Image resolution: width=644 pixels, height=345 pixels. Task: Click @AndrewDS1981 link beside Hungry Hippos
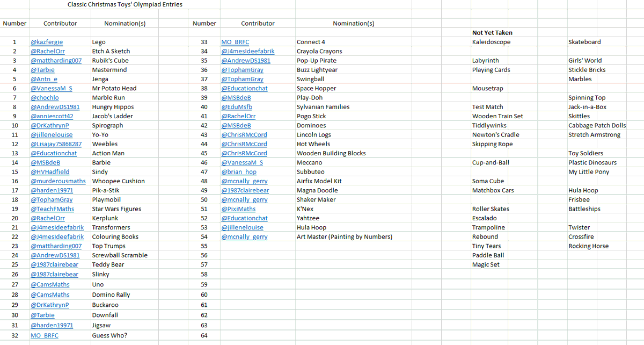point(55,107)
